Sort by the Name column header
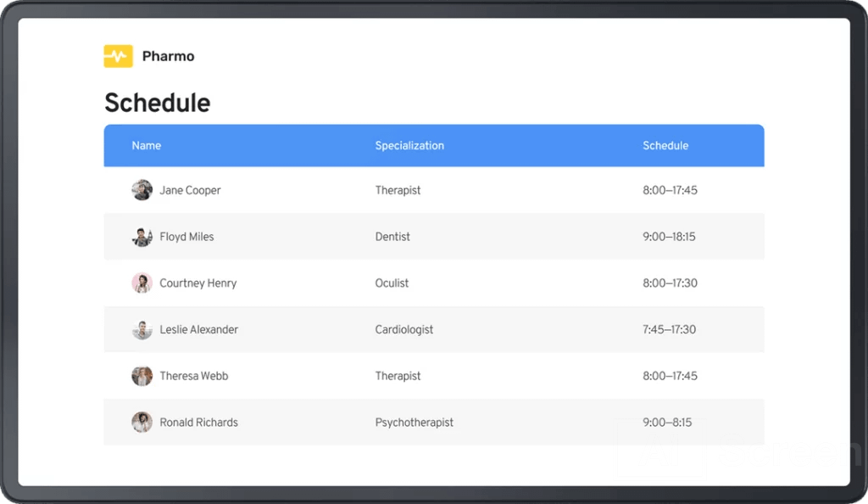The width and height of the screenshot is (868, 504). 146,146
